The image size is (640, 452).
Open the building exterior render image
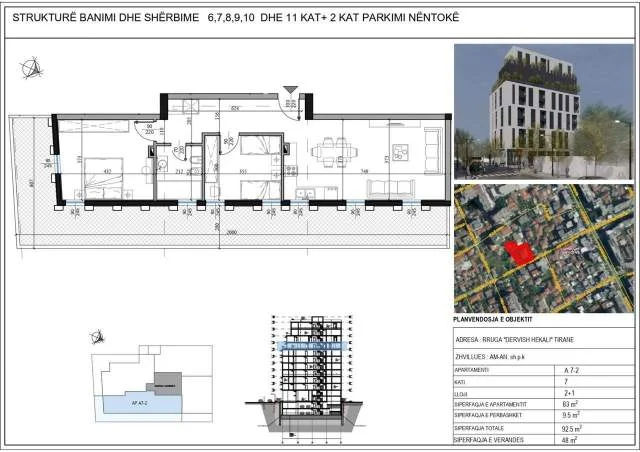click(544, 111)
